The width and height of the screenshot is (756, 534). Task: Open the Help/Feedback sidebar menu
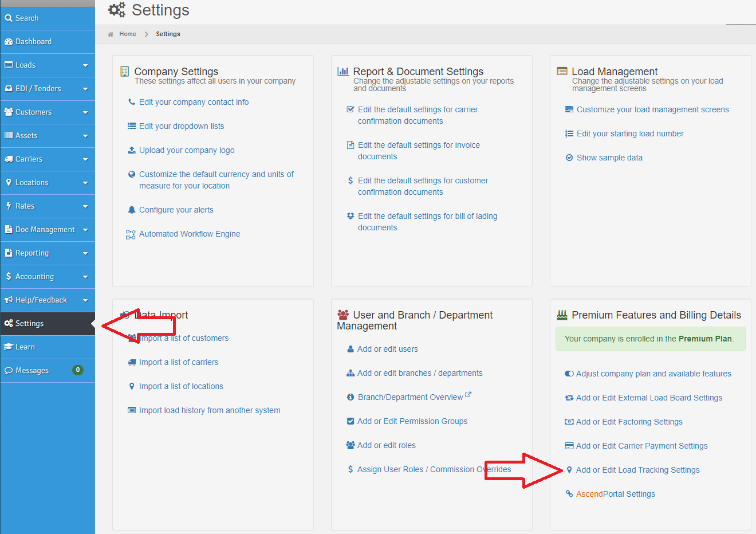(48, 300)
